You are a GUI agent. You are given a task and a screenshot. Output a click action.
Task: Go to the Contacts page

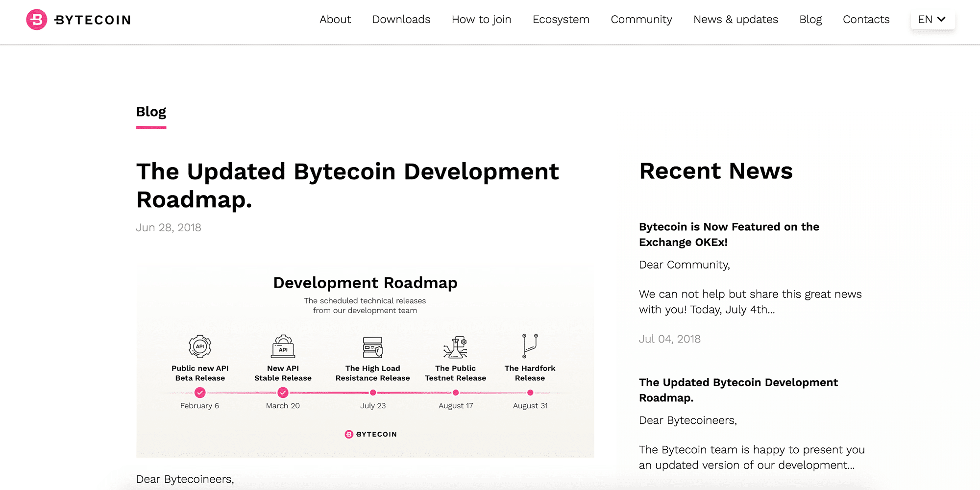[x=866, y=20]
